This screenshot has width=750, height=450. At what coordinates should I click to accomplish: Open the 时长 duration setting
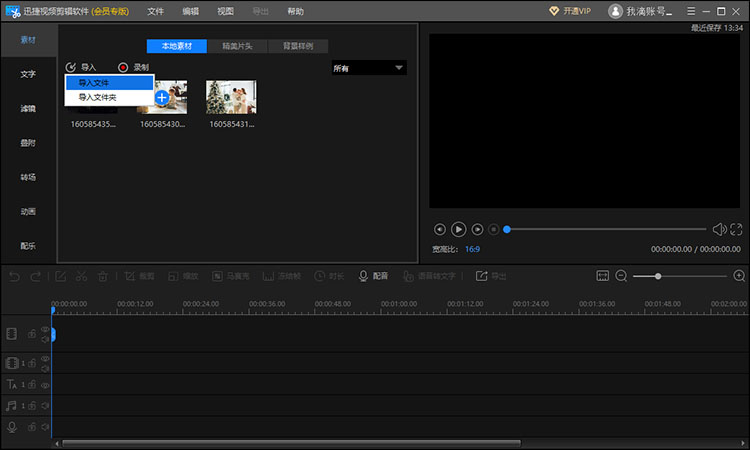(329, 276)
